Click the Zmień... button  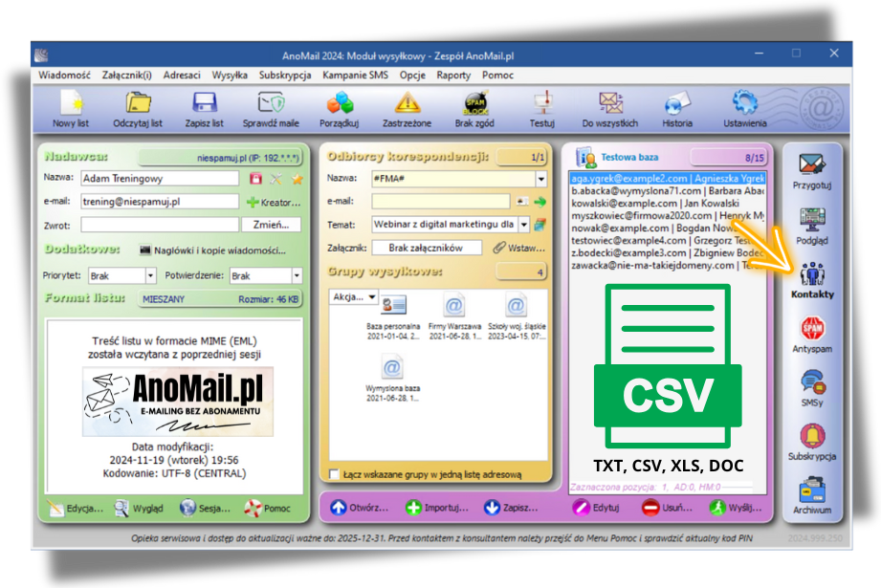point(271,225)
